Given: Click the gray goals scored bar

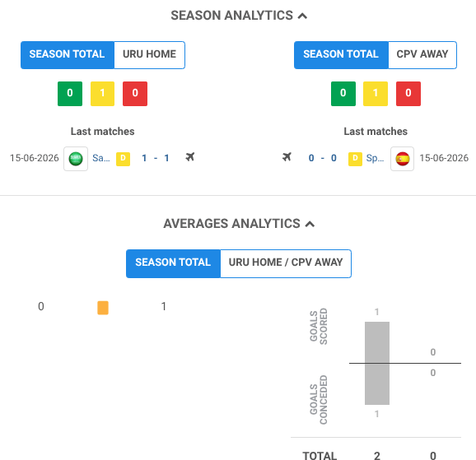Looking at the screenshot, I should [x=377, y=342].
